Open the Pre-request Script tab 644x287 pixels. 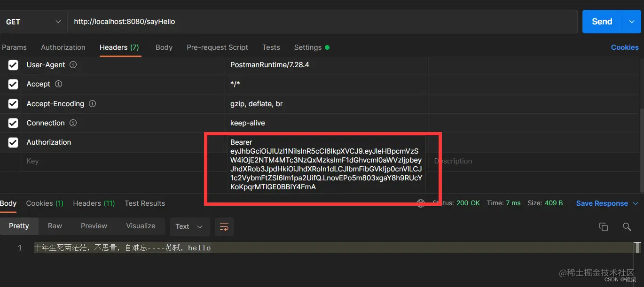217,47
